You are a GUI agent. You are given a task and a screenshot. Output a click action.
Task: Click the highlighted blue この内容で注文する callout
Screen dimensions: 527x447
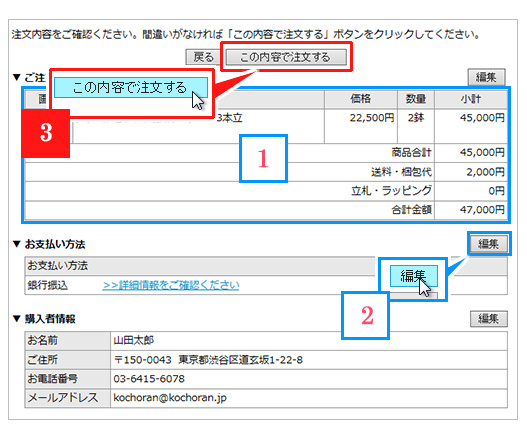pyautogui.click(x=131, y=88)
